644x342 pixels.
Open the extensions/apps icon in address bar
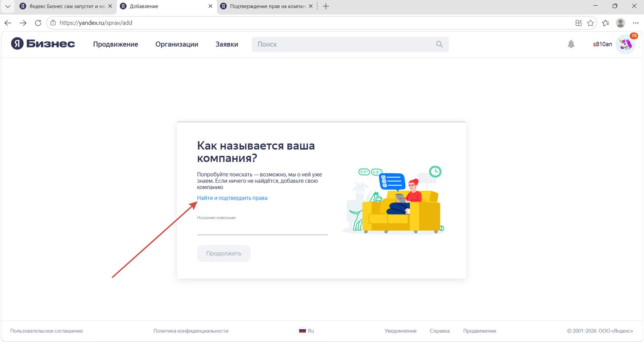(x=578, y=23)
